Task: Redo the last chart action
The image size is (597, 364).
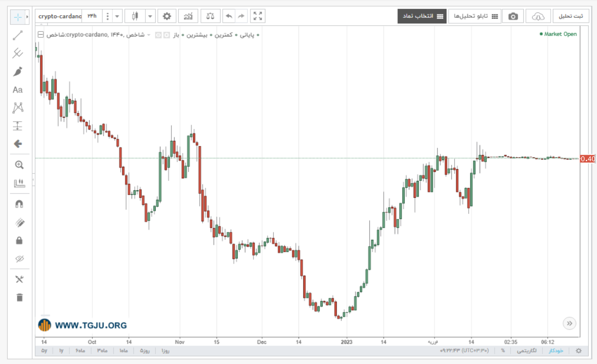Action: [241, 16]
